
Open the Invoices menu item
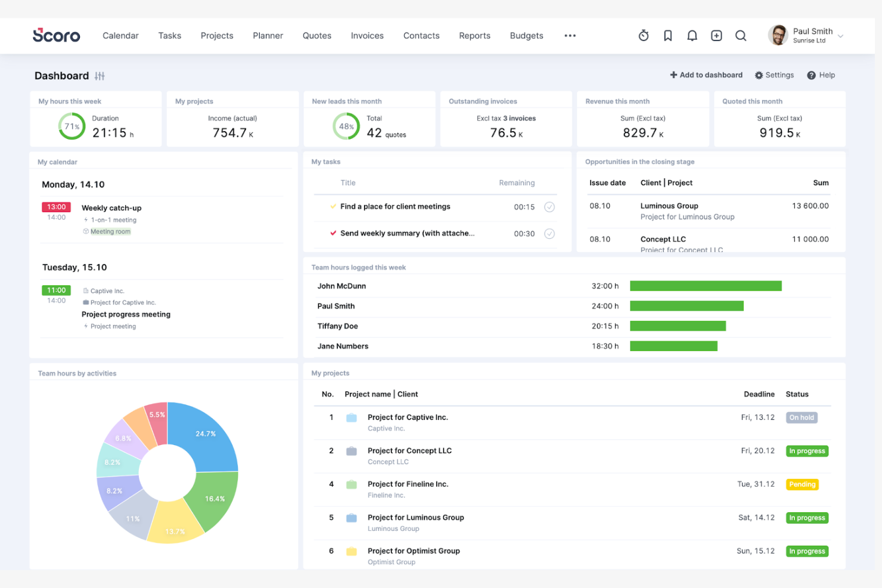(x=367, y=36)
